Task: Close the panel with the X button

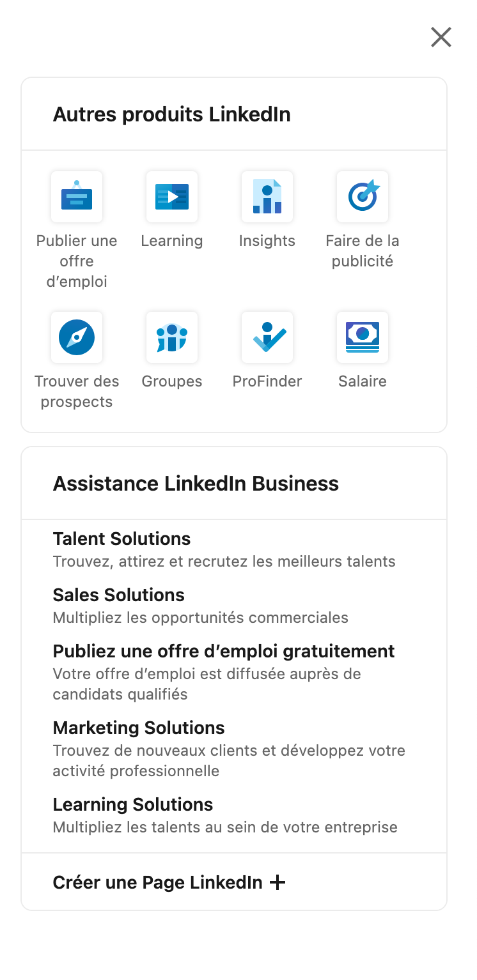Action: [x=441, y=38]
